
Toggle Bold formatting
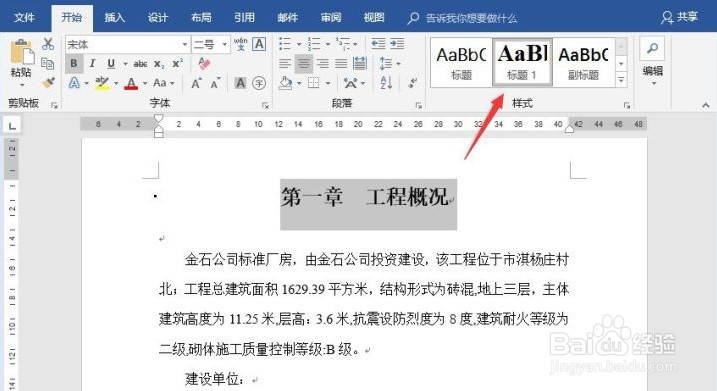(74, 64)
